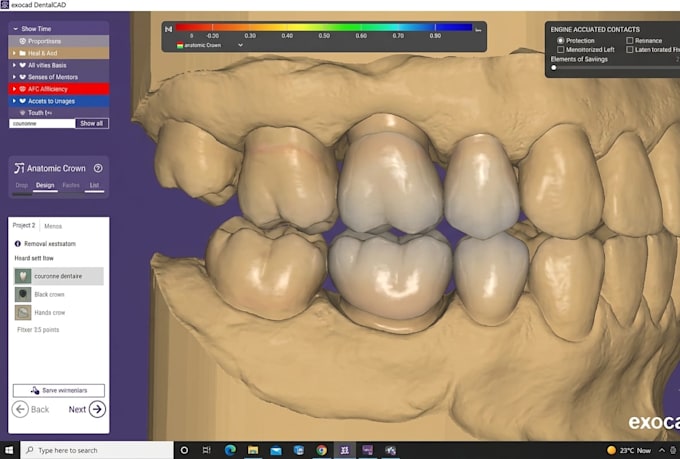This screenshot has width=680, height=459.
Task: Click the last pinned taskbar app icon
Action: tap(391, 450)
